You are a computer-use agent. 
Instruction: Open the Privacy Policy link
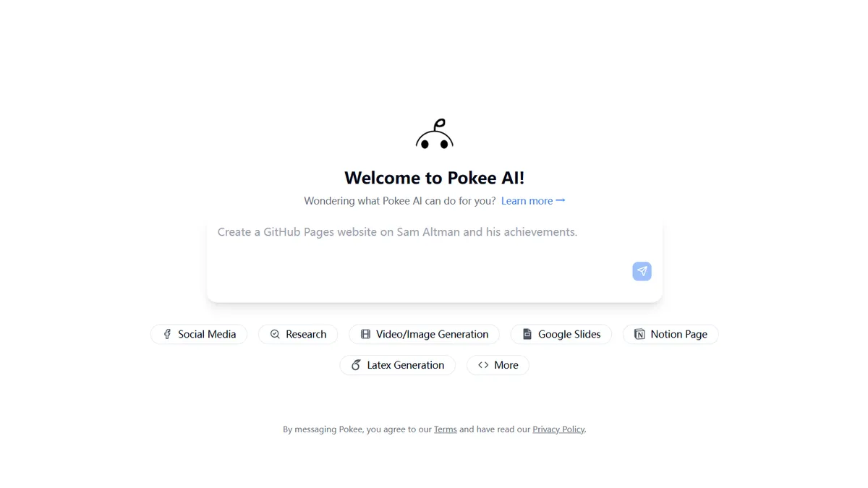point(558,429)
